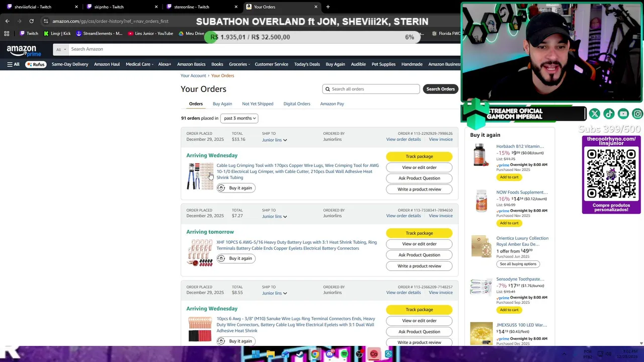This screenshot has width=644, height=362.
Task: Open Discord from the taskbar
Action: [330, 354]
